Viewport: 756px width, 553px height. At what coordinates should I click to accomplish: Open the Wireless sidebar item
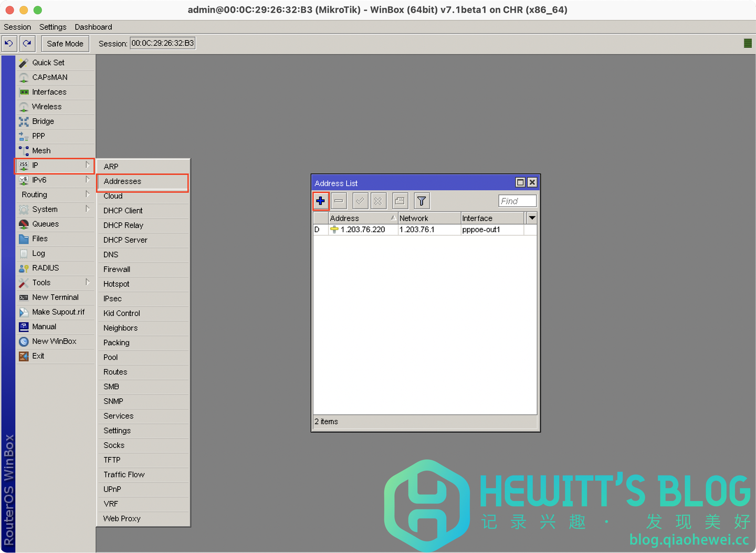pos(56,107)
